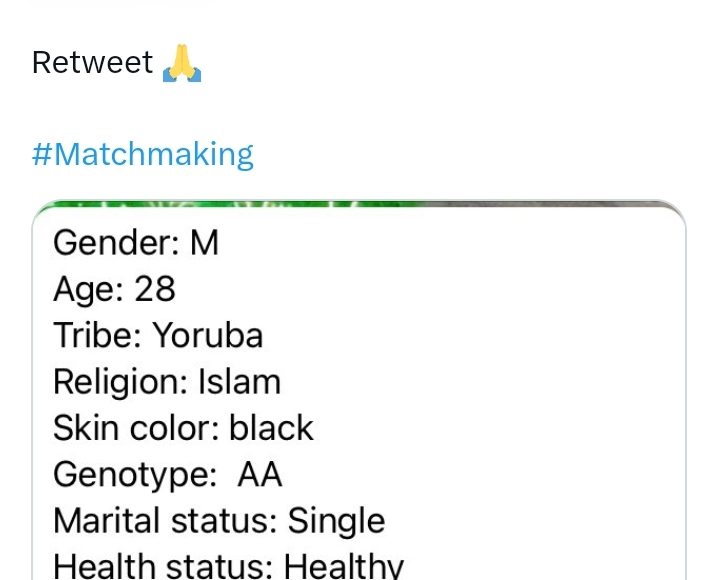Click the 'Skin color:' label
The height and width of the screenshot is (580, 718).
(x=136, y=428)
